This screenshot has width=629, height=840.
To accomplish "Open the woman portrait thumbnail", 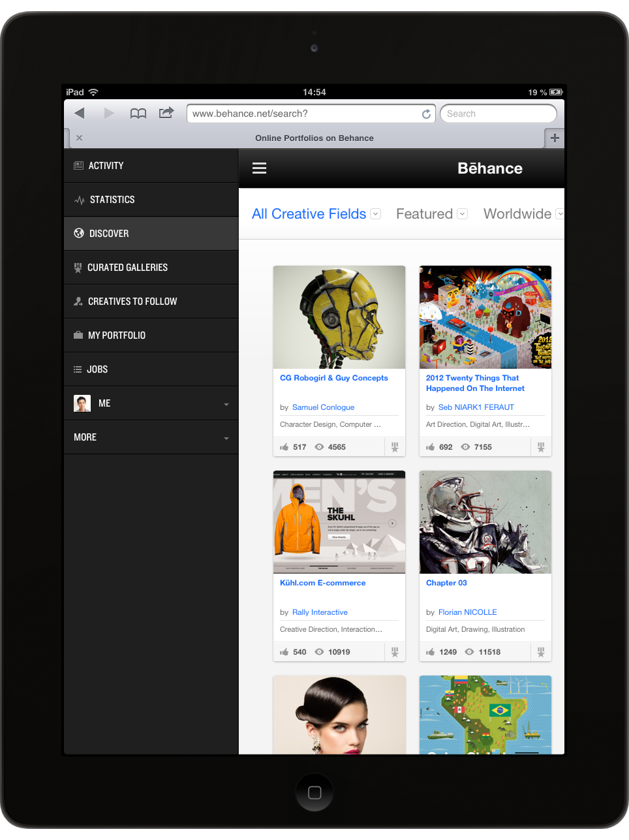I will pyautogui.click(x=339, y=715).
